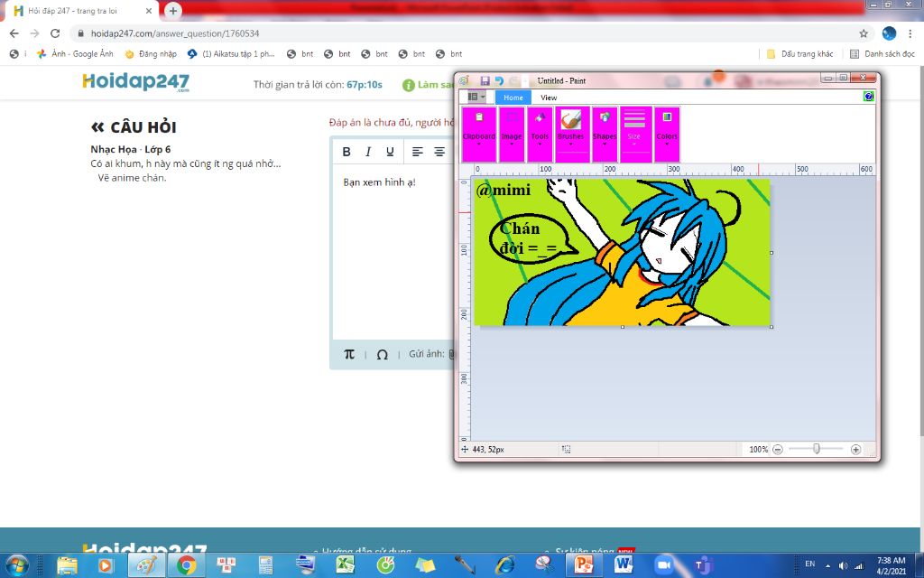Screen dimensions: 924x578
Task: Insert math formula with pi icon
Action: tap(349, 354)
